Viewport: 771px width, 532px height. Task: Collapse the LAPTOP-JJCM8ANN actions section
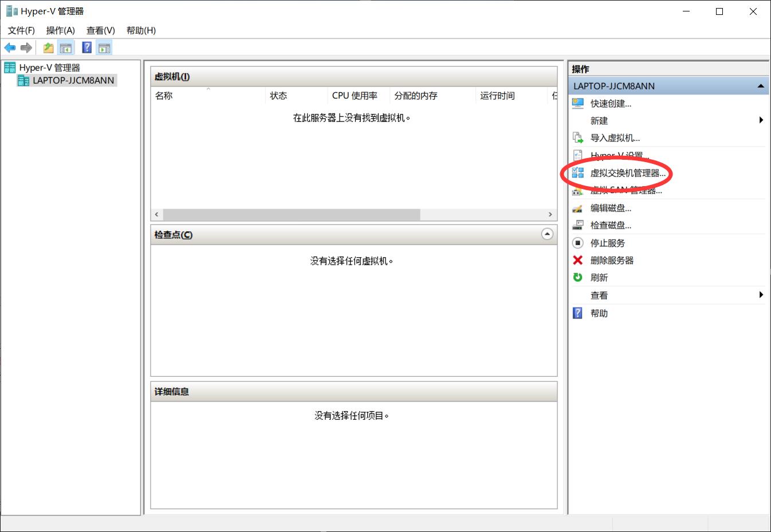point(761,86)
